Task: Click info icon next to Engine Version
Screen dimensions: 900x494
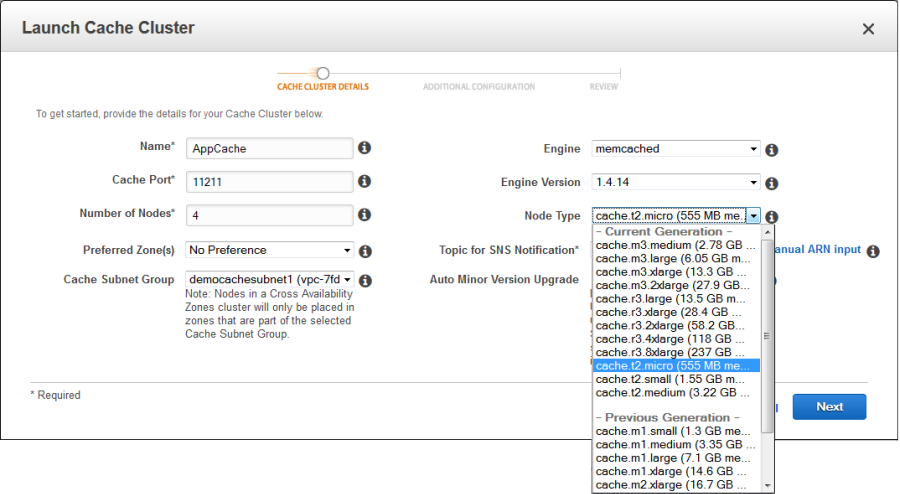Action: coord(772,184)
